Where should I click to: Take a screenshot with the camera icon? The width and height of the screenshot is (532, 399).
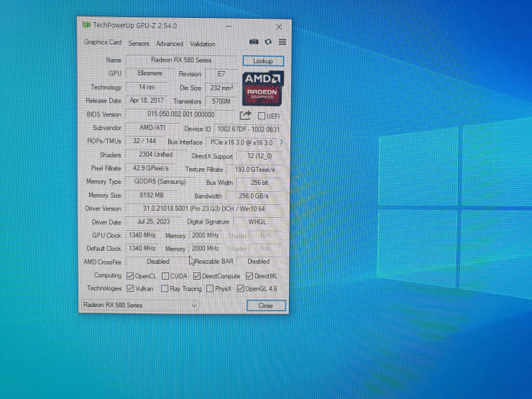(x=254, y=42)
